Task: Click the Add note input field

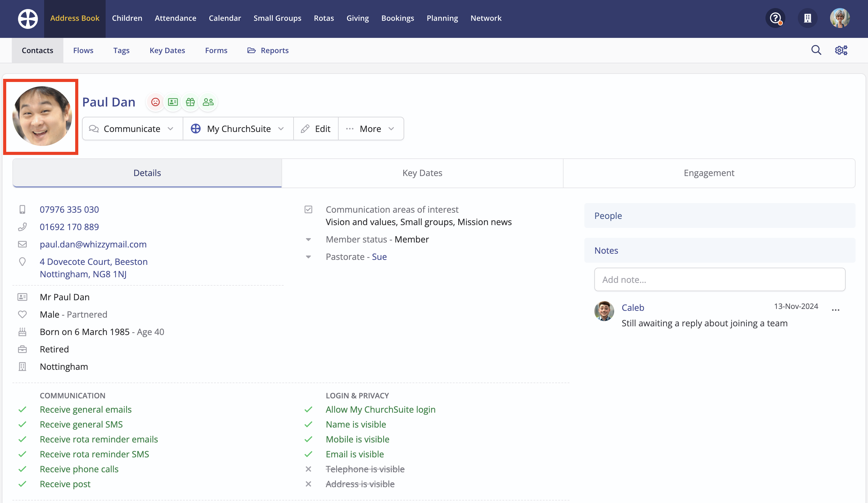Action: click(720, 279)
